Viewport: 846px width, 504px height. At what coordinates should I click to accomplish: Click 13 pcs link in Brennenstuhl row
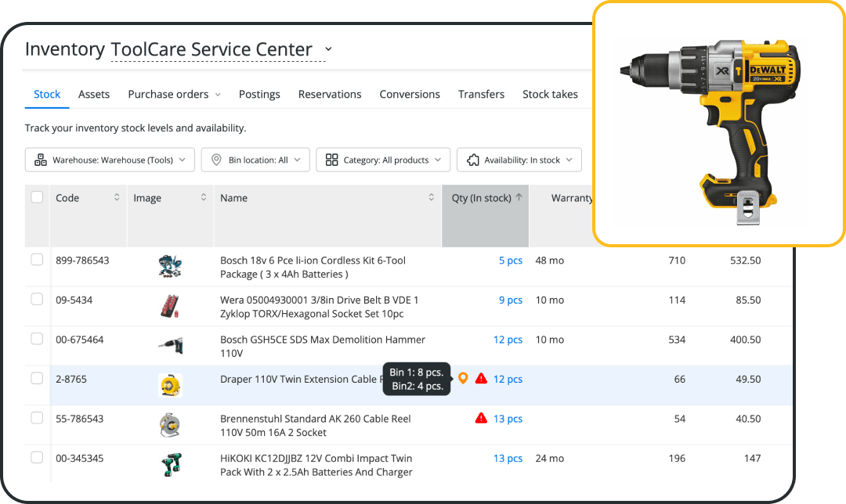[x=508, y=419]
